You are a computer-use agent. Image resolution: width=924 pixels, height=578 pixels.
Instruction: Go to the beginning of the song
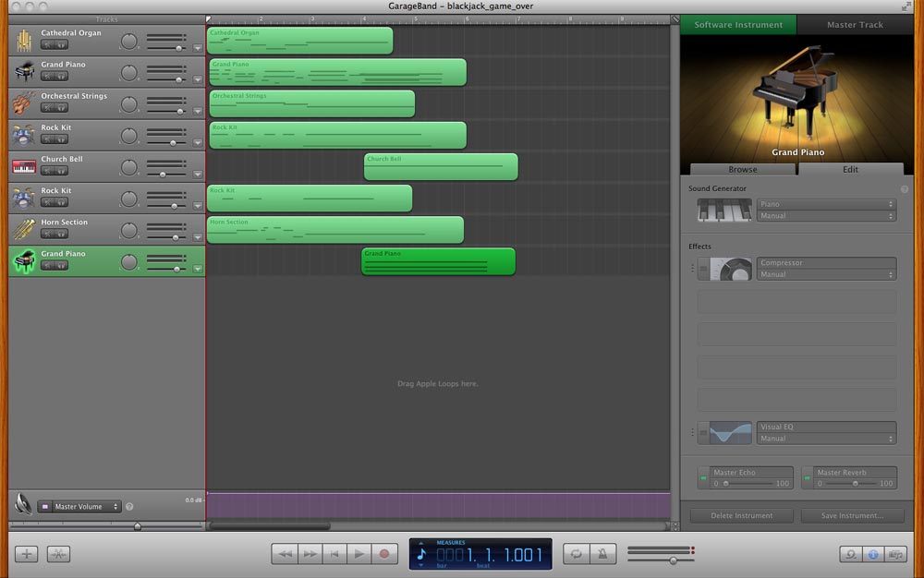click(334, 554)
